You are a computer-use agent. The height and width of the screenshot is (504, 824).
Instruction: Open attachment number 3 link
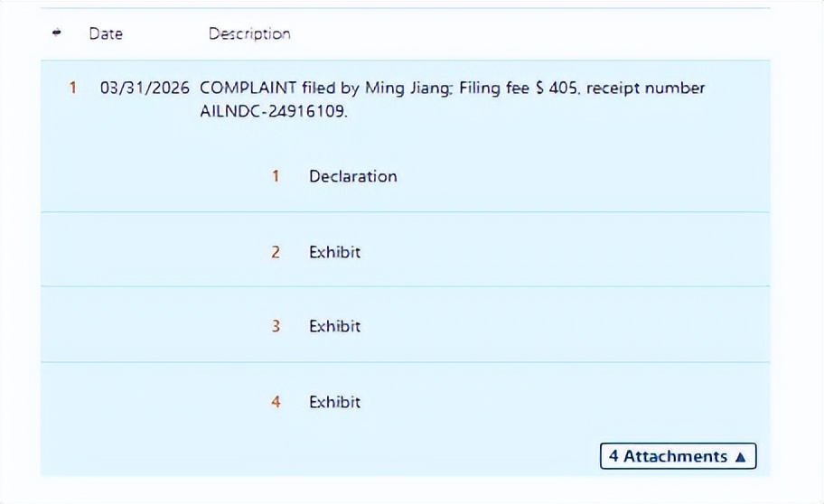click(x=276, y=326)
